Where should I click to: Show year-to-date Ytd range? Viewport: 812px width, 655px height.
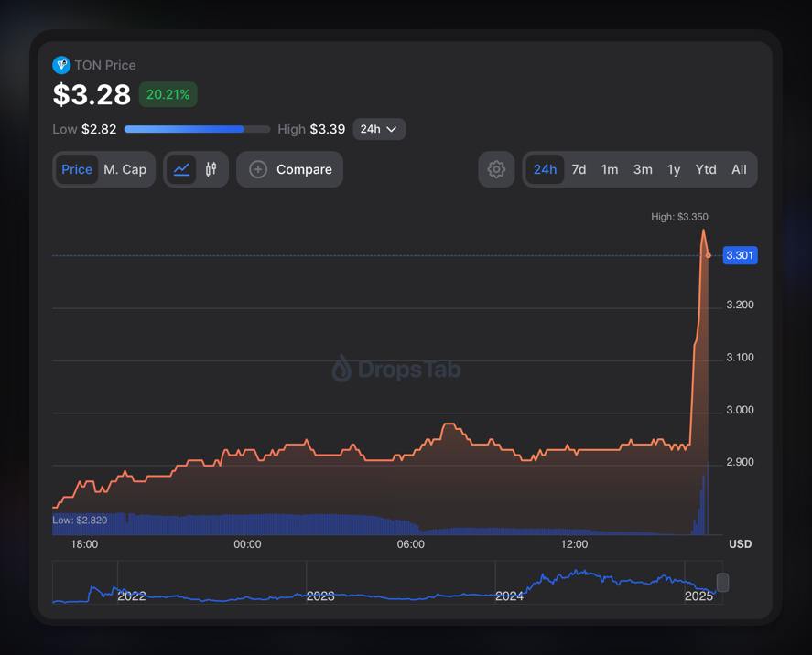(x=706, y=169)
